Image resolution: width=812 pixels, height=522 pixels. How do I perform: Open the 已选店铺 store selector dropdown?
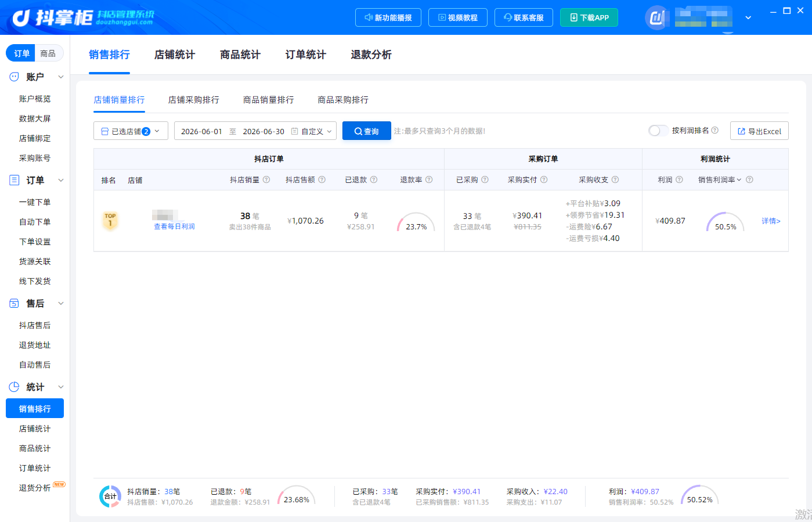[x=131, y=131]
